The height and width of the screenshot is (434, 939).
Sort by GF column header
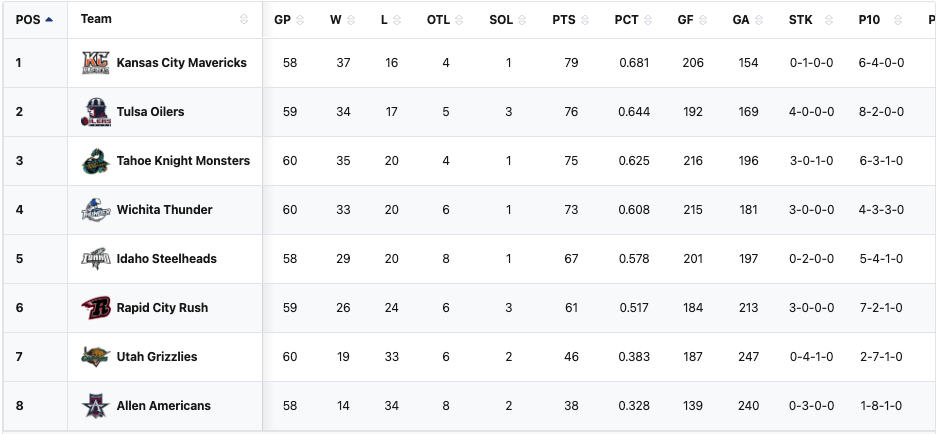tap(685, 19)
